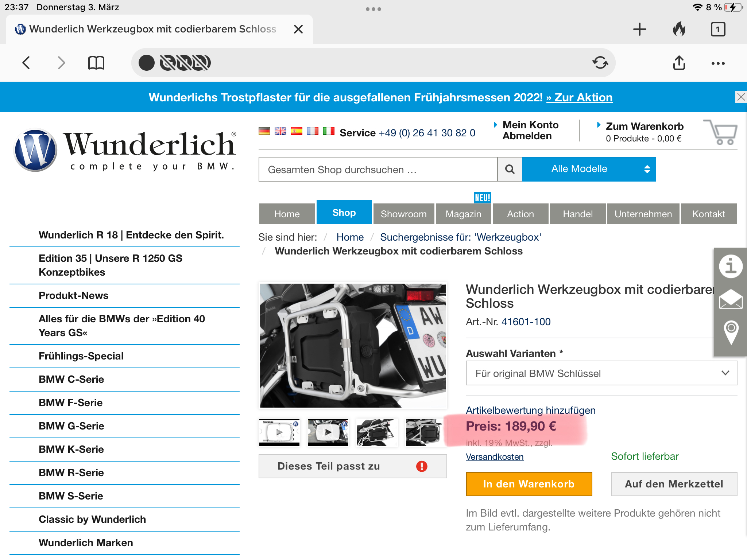Tap the fire icon to clear data
Viewport: 747px width, 560px height.
tap(679, 29)
